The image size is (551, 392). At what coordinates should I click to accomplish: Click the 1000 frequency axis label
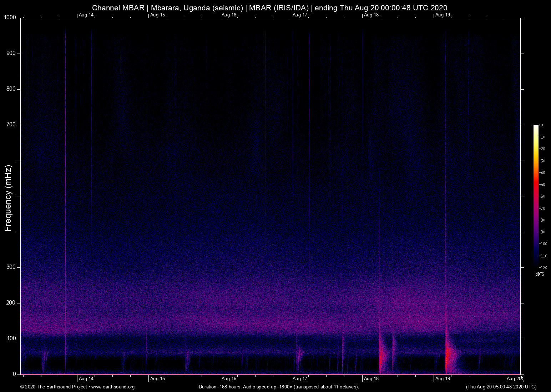10,18
